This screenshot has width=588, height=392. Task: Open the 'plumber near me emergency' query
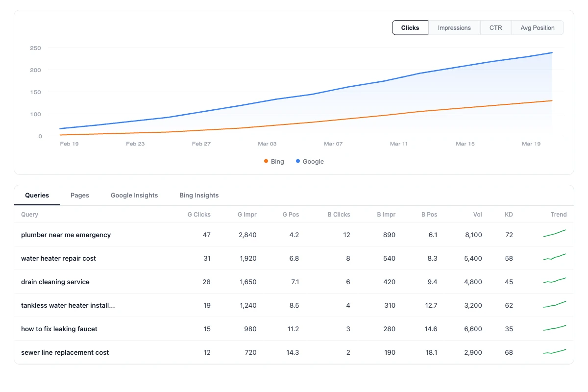coord(66,235)
